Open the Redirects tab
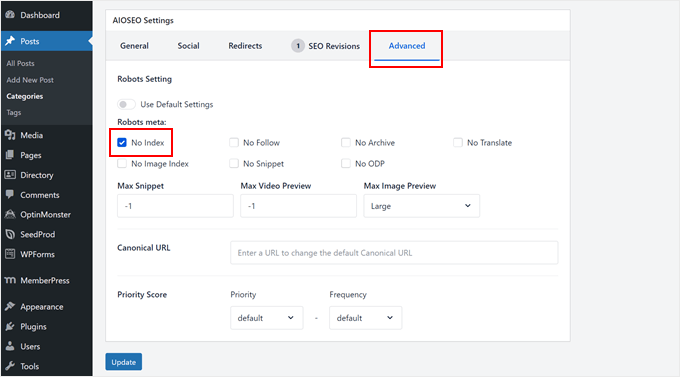 click(x=245, y=46)
